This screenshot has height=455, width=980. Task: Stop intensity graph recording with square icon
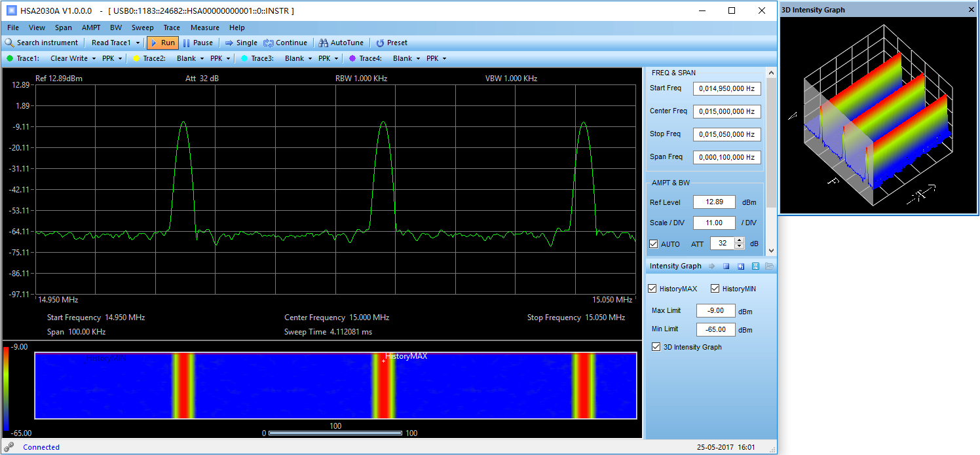click(726, 266)
